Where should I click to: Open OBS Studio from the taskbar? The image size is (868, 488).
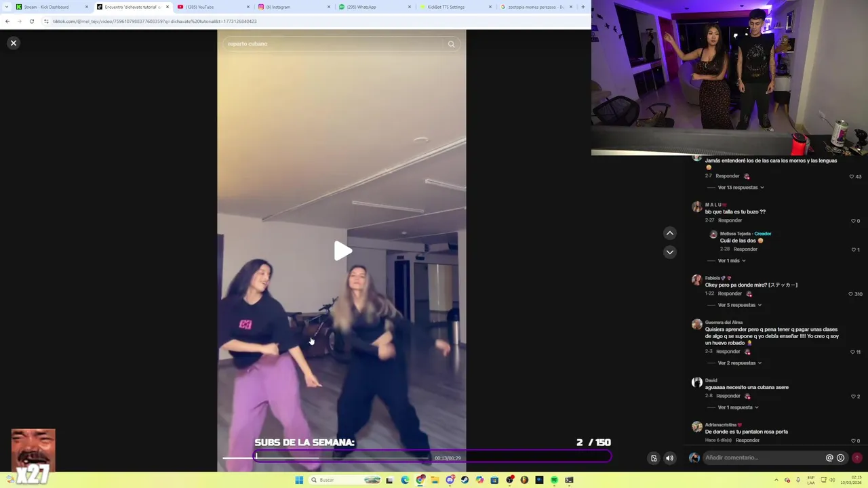[x=510, y=480]
